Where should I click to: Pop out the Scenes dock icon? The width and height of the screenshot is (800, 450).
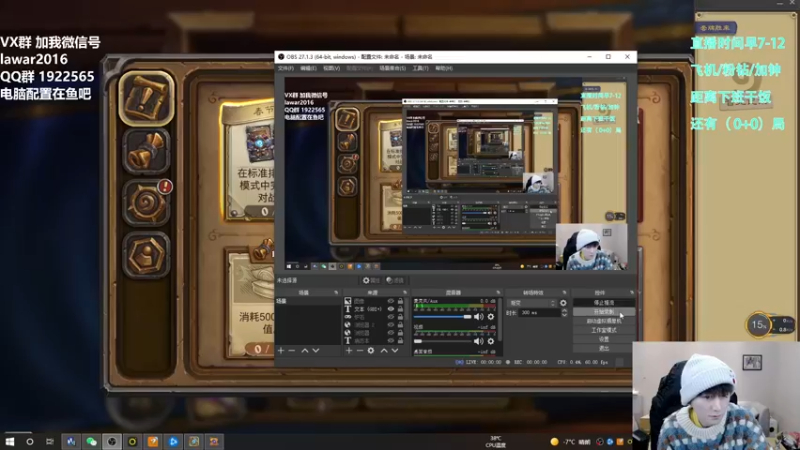tap(336, 292)
